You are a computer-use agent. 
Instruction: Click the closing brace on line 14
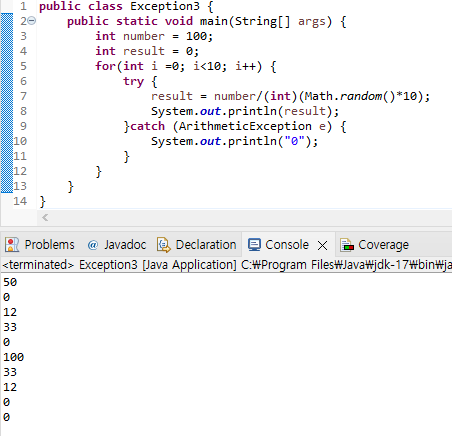click(x=42, y=202)
